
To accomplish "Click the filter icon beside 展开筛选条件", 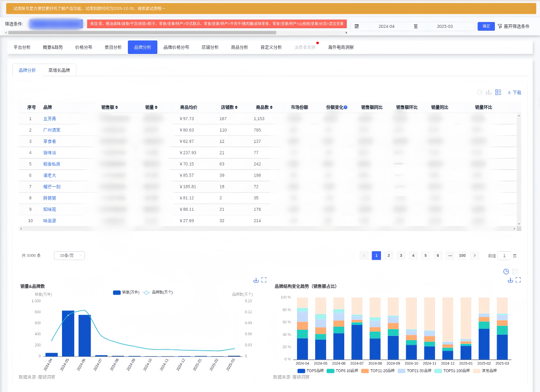I will (x=500, y=26).
